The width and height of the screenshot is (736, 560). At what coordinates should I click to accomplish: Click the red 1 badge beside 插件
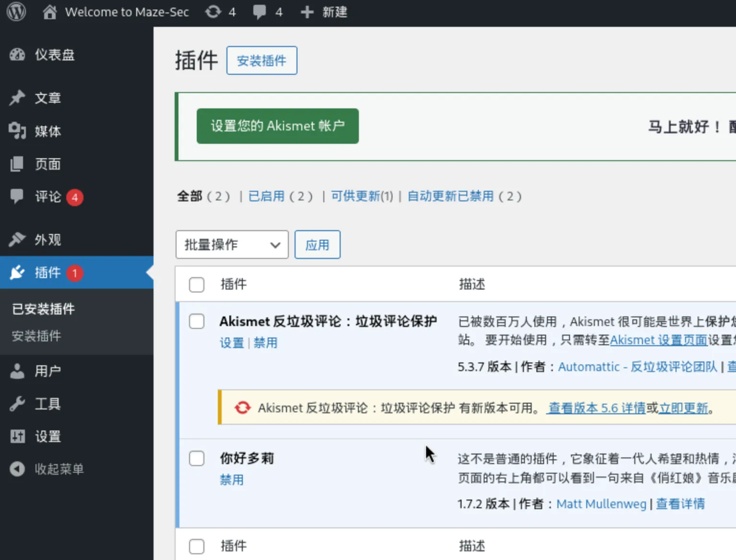[74, 273]
